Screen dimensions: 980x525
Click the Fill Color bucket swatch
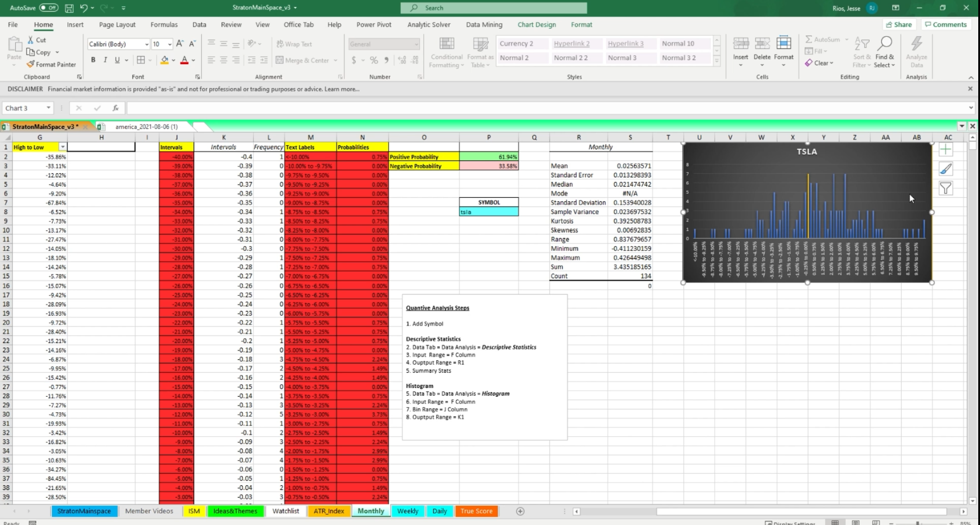point(164,60)
